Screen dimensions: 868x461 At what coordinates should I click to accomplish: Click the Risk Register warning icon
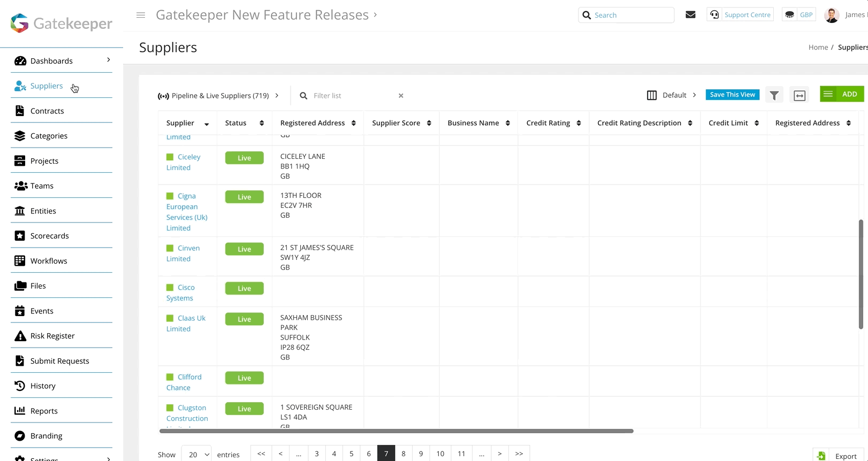click(20, 336)
